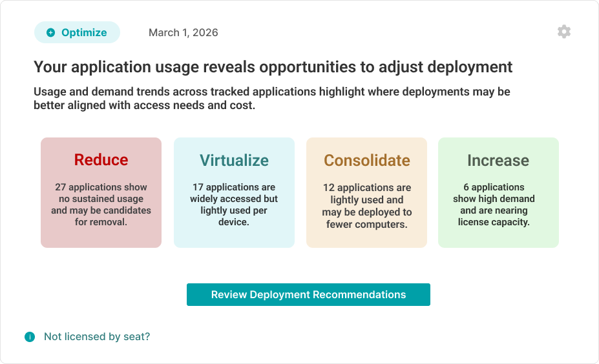Open the Not licensed by seat? link

97,336
